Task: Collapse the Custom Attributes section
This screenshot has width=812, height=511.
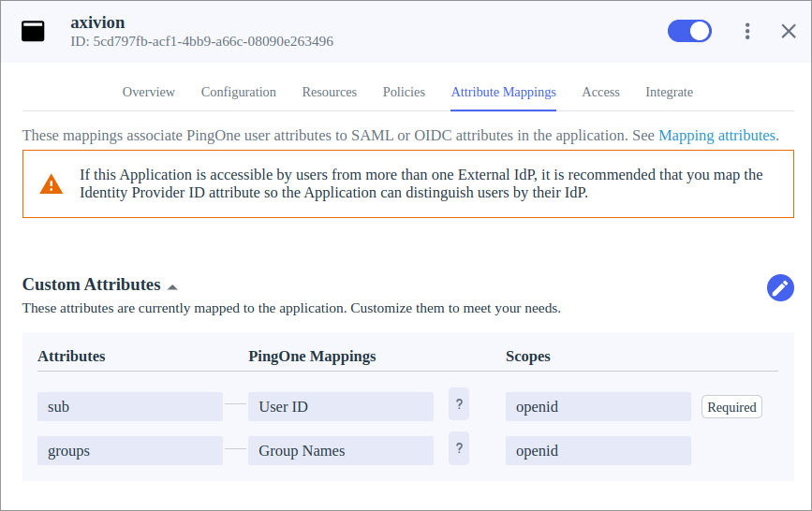Action: coord(173,286)
